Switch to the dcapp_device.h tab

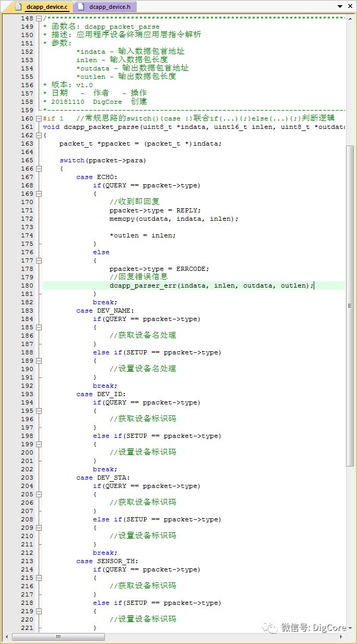(105, 7)
